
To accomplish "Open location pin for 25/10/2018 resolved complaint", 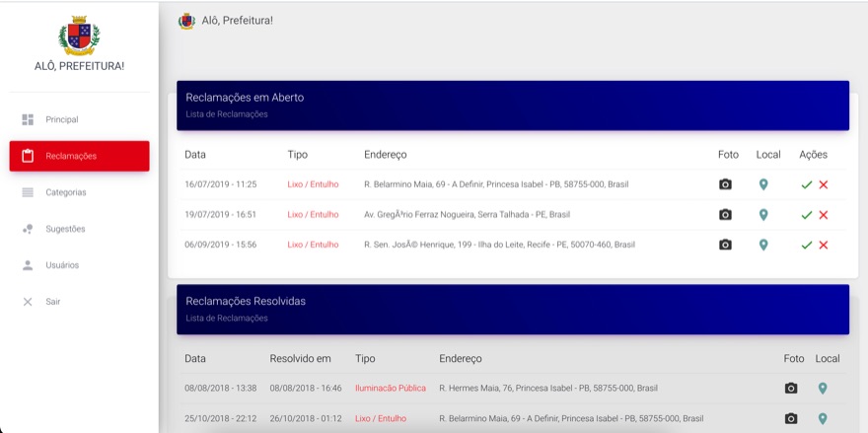I will coord(823,418).
